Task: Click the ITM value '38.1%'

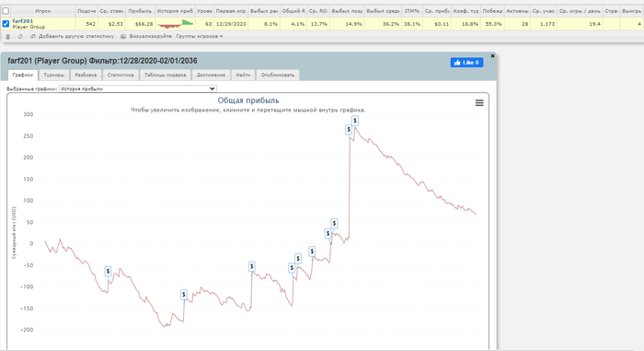Action: tap(411, 24)
